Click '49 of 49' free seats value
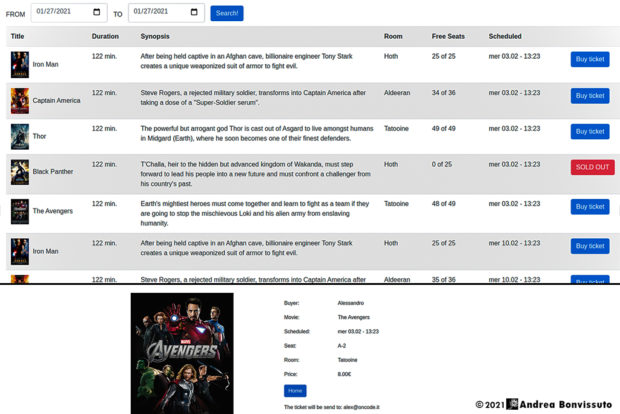 pyautogui.click(x=444, y=129)
